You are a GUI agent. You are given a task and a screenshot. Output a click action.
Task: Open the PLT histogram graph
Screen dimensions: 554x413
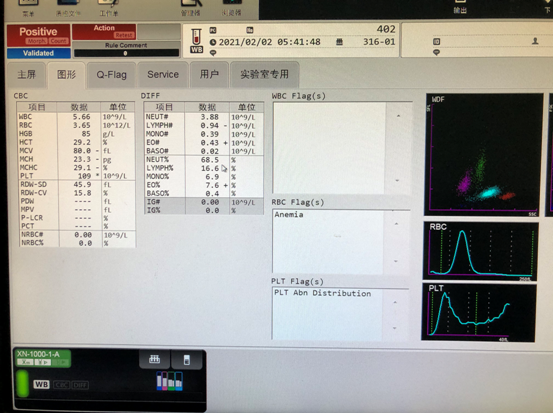click(478, 312)
